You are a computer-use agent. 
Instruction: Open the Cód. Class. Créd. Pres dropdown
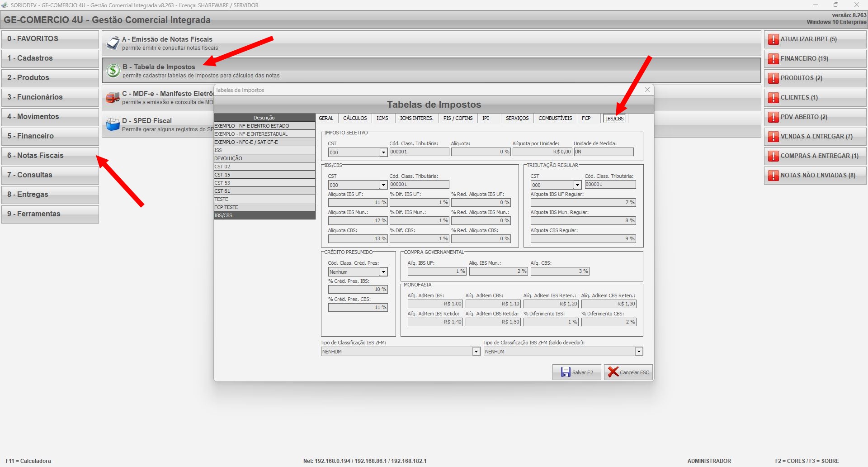tap(383, 272)
